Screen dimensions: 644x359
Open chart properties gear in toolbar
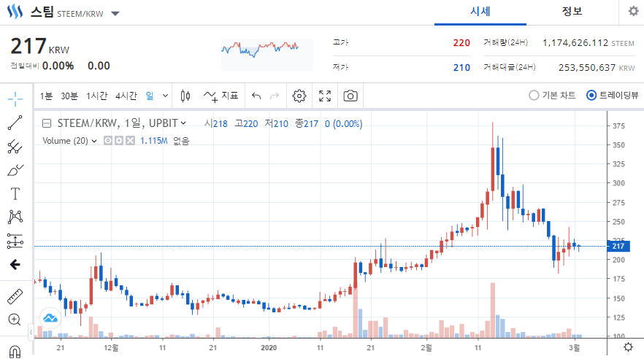[x=299, y=96]
